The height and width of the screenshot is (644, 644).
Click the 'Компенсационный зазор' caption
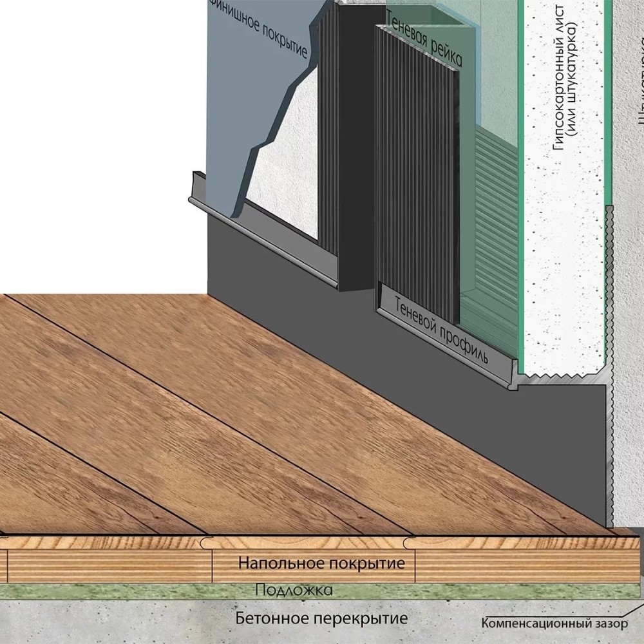tap(554, 623)
